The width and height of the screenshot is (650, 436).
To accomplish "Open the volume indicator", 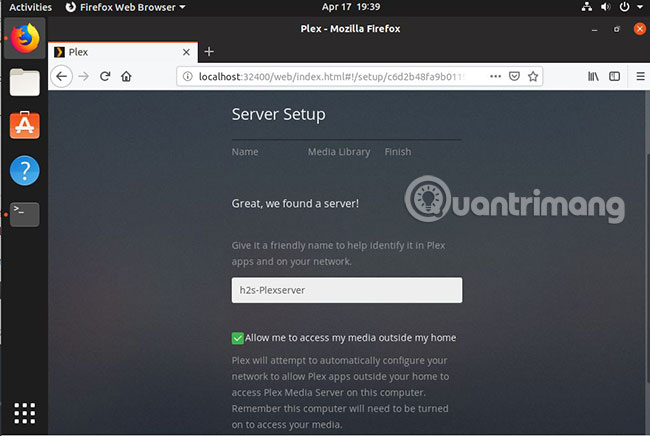I will tap(606, 7).
